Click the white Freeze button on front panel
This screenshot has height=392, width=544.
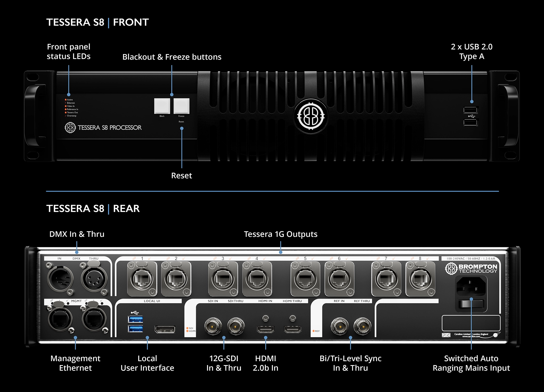(181, 106)
